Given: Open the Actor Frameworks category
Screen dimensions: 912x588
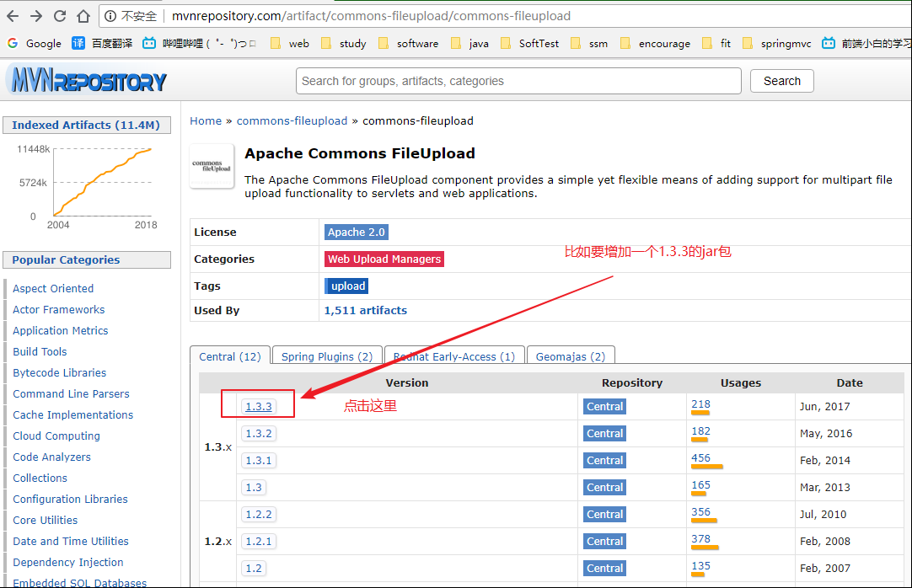Looking at the screenshot, I should click(59, 310).
